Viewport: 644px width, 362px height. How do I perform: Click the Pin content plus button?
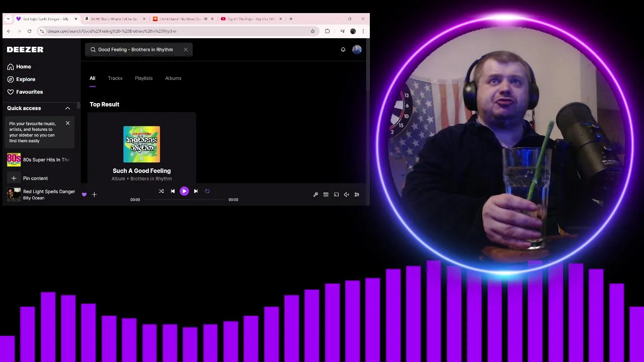point(14,178)
